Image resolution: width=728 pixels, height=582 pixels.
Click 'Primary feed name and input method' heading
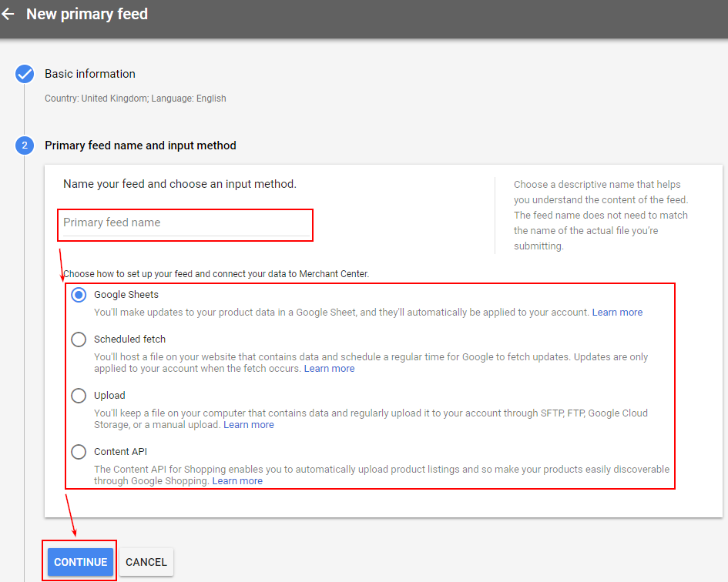(140, 145)
